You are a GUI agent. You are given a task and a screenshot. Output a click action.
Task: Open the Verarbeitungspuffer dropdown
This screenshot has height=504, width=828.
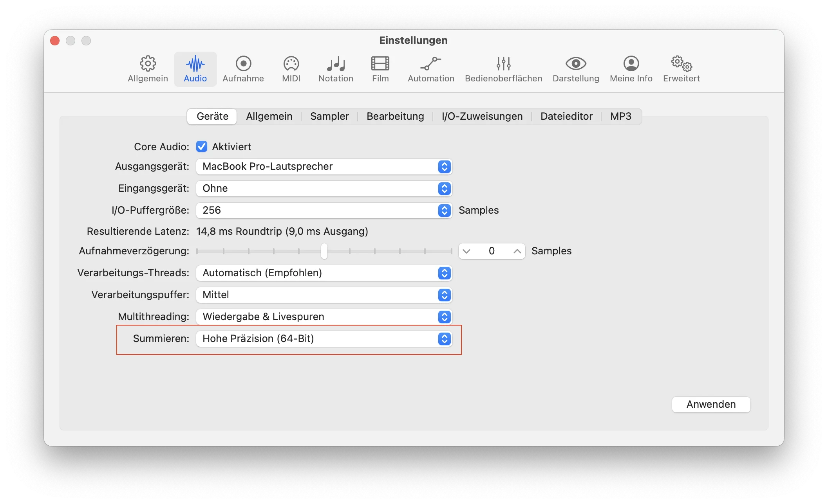coord(324,295)
